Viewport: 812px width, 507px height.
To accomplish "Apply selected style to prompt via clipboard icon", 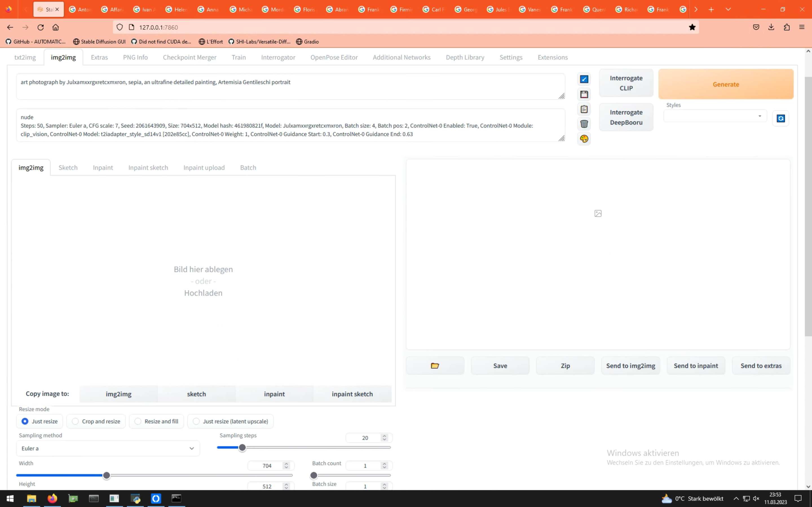I will 584,109.
